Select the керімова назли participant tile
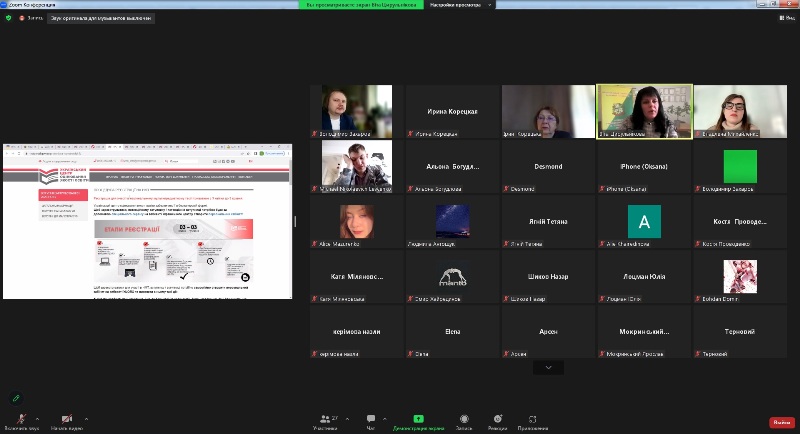Image resolution: width=800 pixels, height=434 pixels. pyautogui.click(x=357, y=331)
